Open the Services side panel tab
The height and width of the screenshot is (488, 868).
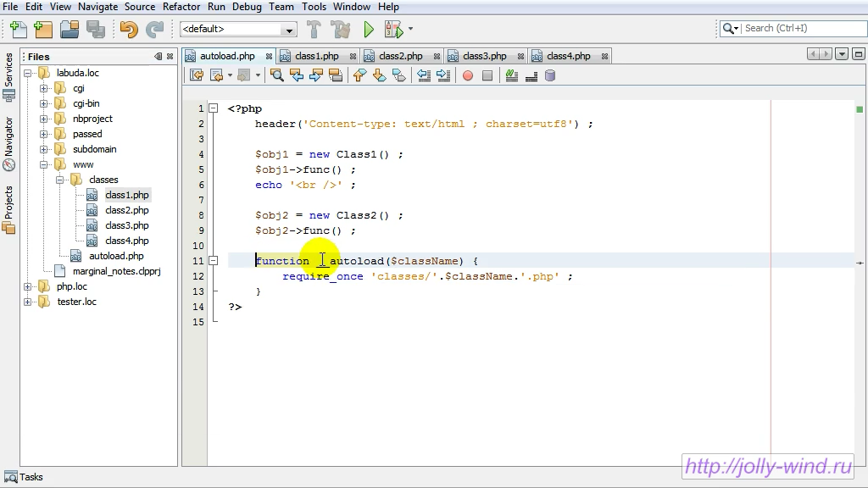pos(8,76)
